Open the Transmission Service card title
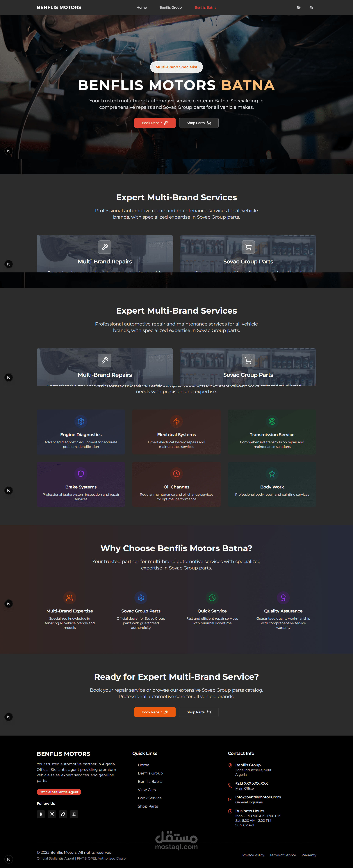This screenshot has width=353, height=868. [272, 435]
